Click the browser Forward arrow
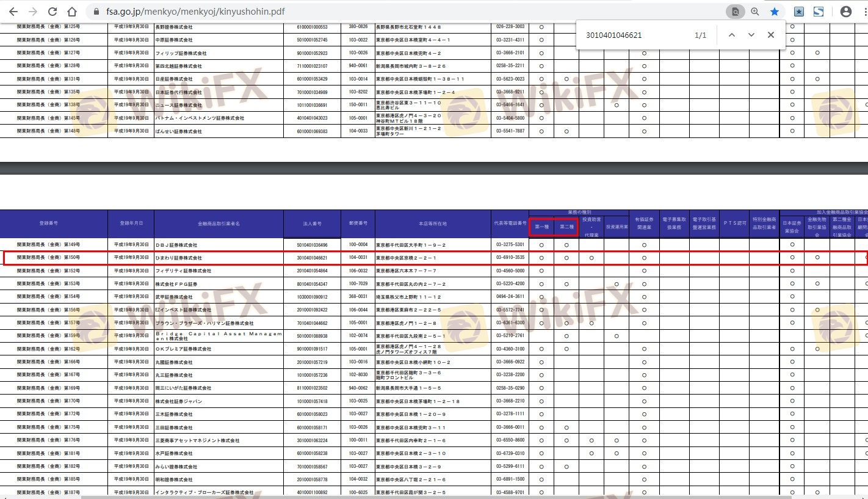Image resolution: width=868 pixels, height=499 pixels. [32, 12]
